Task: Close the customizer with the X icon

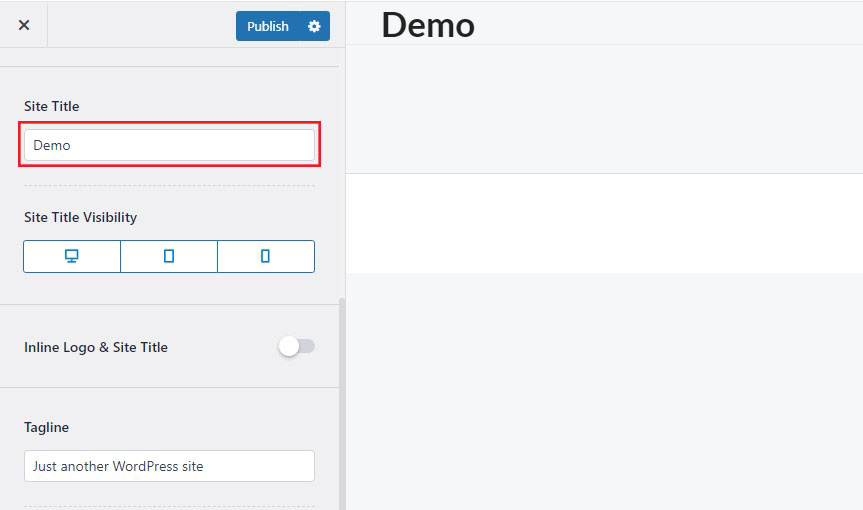Action: [x=24, y=25]
